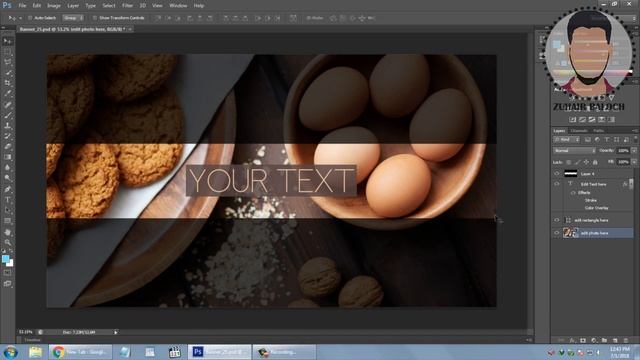Select the Crop tool
The height and width of the screenshot is (360, 640).
7,83
